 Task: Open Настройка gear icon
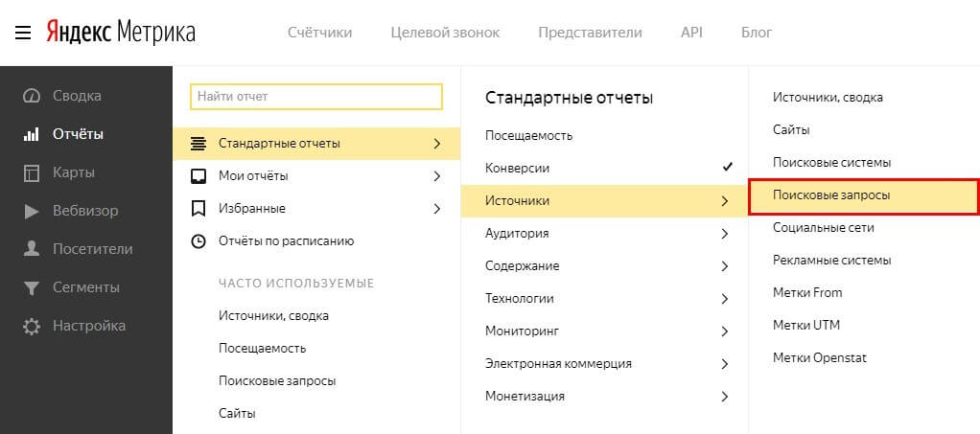(32, 326)
